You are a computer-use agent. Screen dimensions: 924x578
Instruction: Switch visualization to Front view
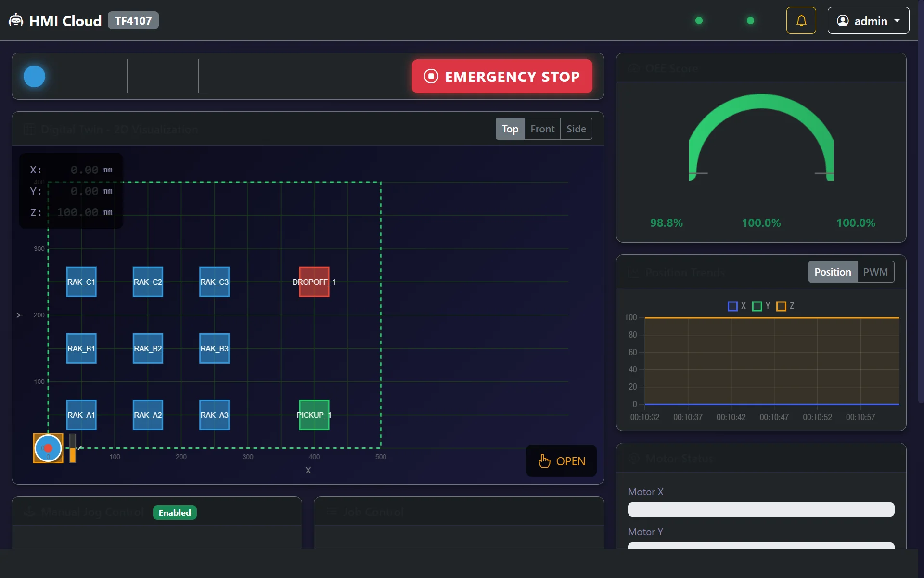pos(542,129)
